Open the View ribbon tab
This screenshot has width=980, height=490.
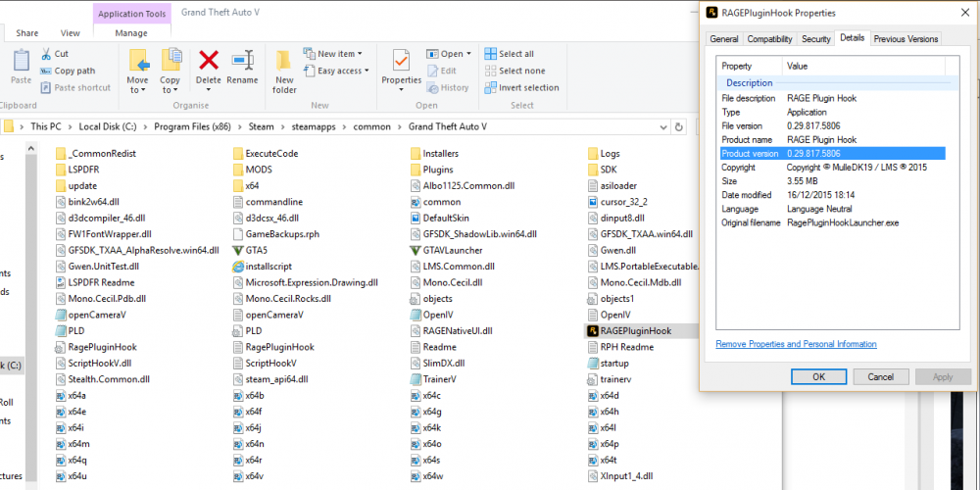tap(70, 33)
